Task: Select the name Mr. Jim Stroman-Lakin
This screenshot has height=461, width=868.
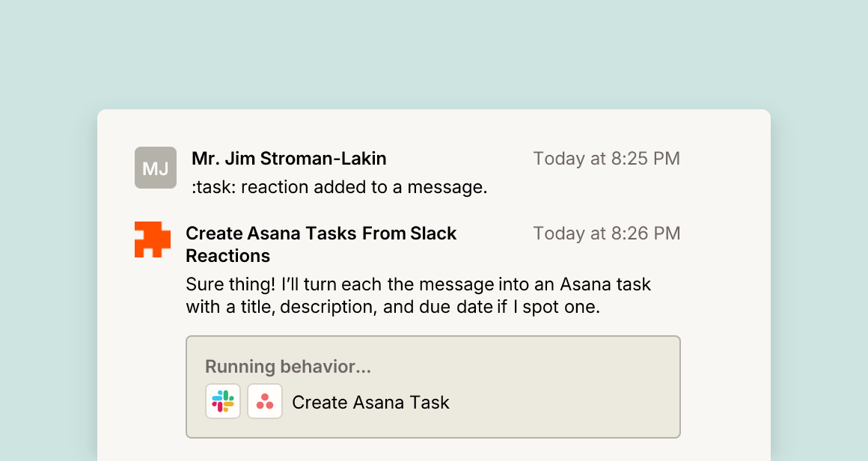Action: click(x=289, y=159)
